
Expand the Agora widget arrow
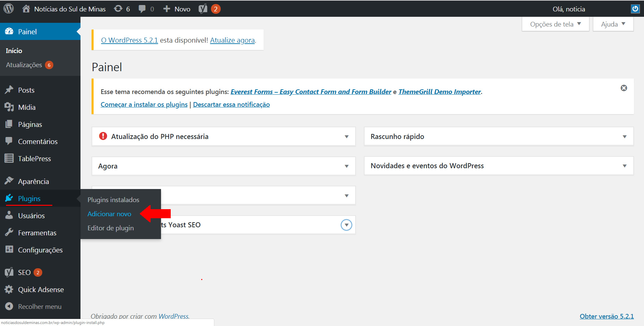[x=346, y=166]
